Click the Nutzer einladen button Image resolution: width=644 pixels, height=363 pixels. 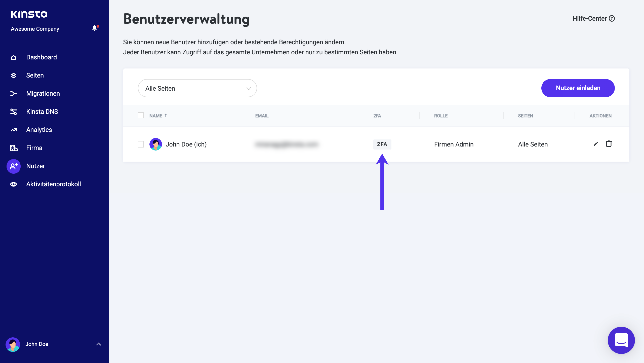coord(578,88)
